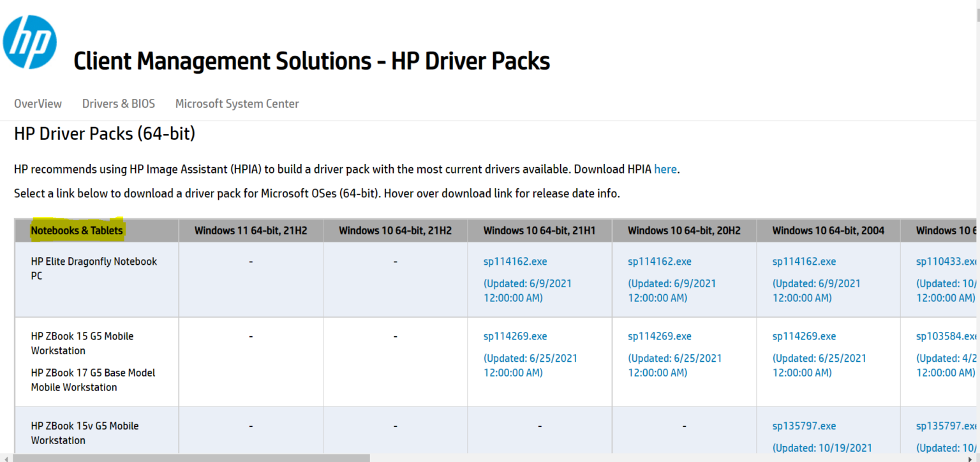Click the sp110433.exe link in Dragonfly row
980x462 pixels.
947,262
